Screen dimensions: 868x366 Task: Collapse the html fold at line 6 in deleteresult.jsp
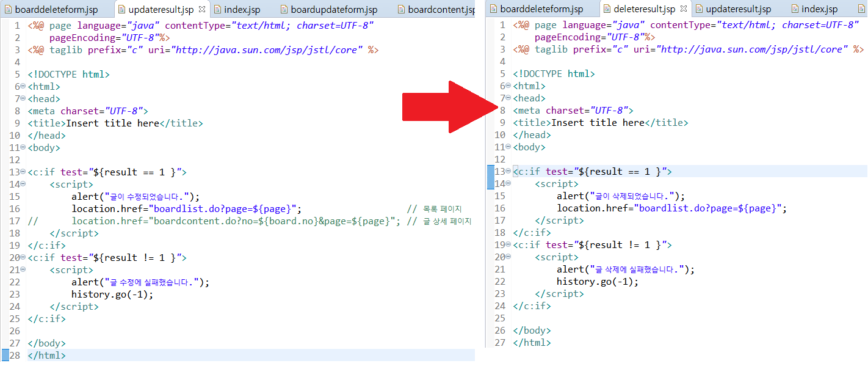click(x=508, y=86)
